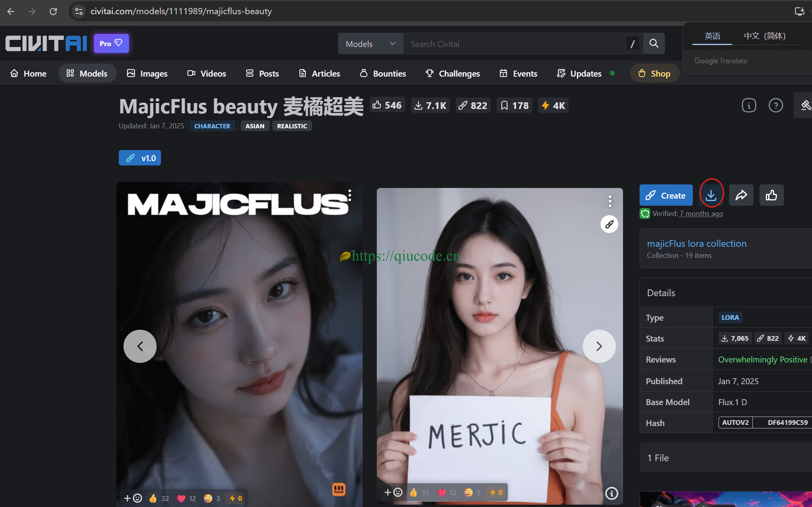Screen dimensions: 812x507
Task: Open the question mark help icon
Action: pos(776,105)
